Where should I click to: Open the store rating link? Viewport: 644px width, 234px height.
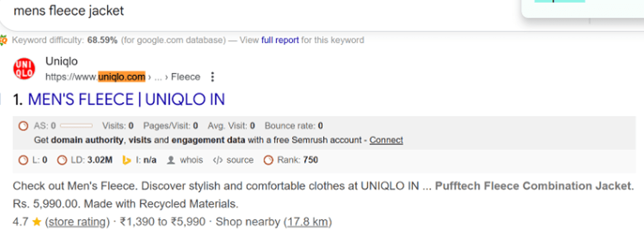click(x=76, y=222)
